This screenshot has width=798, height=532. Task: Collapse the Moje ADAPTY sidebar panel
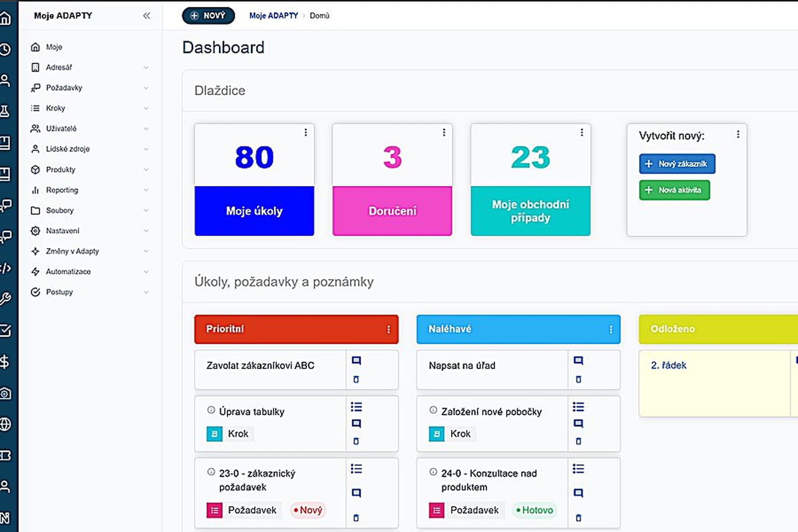(x=146, y=16)
